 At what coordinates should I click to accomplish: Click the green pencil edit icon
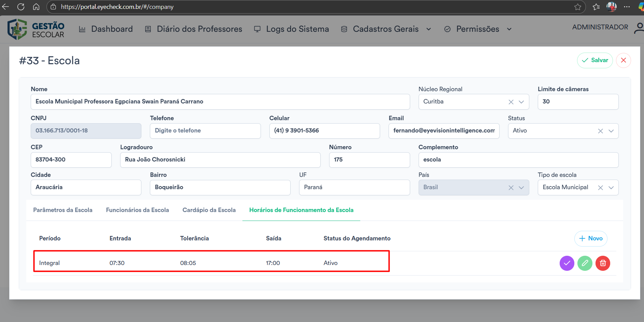[x=585, y=263]
